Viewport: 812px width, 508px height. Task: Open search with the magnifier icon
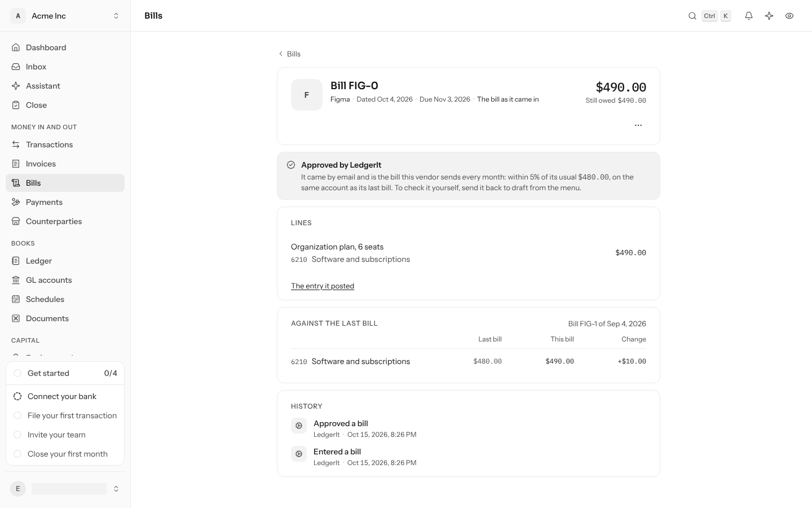[x=692, y=16]
